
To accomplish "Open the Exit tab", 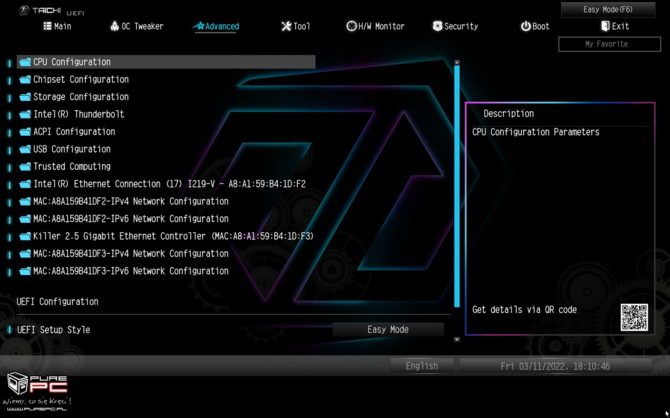I will coord(615,26).
